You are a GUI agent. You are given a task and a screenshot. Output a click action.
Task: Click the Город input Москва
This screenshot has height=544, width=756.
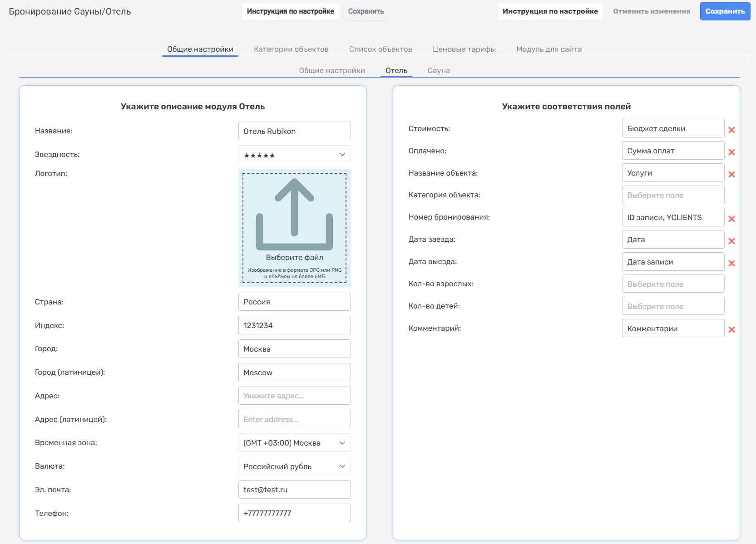294,349
